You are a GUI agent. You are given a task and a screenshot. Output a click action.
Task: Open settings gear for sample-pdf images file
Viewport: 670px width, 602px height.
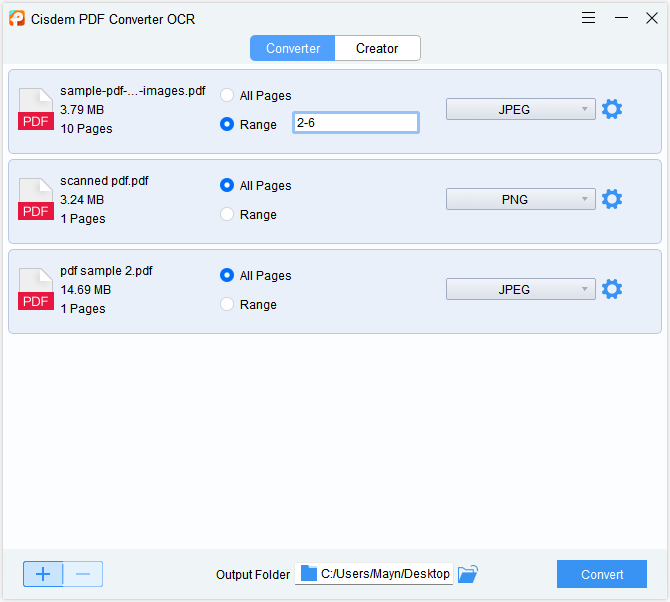click(612, 110)
